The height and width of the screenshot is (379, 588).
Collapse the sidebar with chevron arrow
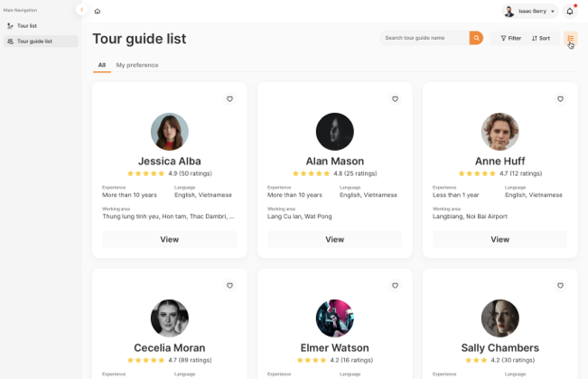point(82,9)
